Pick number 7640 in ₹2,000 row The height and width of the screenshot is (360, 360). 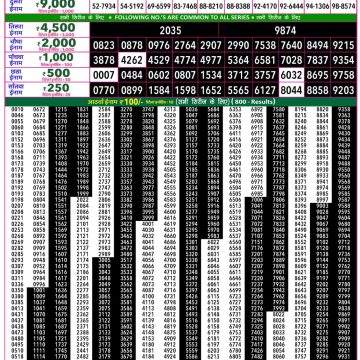291,45
